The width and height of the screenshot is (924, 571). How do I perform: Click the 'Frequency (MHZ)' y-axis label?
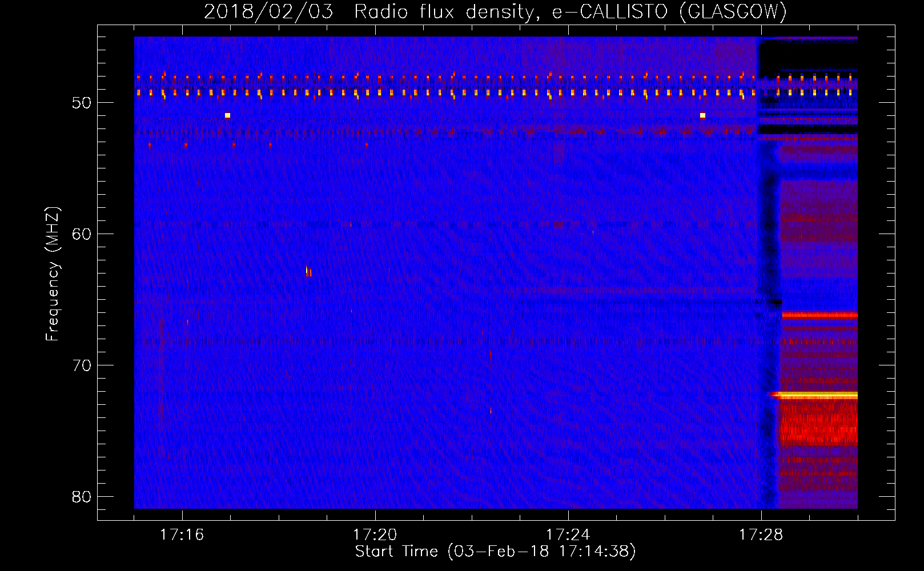(52, 274)
